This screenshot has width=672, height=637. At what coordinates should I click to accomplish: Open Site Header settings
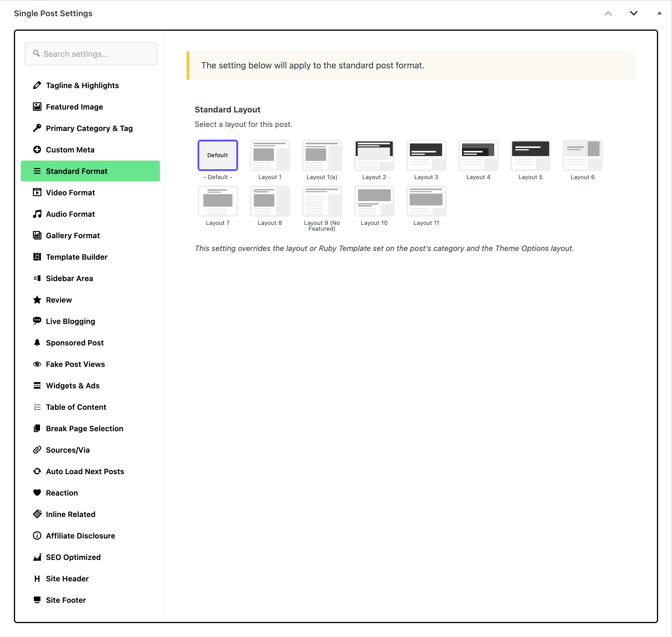[x=90, y=578]
